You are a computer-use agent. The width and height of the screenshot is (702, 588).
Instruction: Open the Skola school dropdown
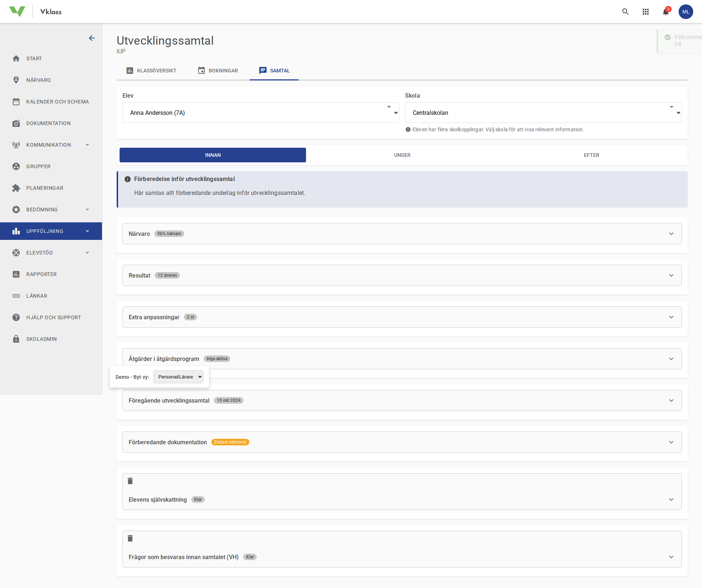543,113
